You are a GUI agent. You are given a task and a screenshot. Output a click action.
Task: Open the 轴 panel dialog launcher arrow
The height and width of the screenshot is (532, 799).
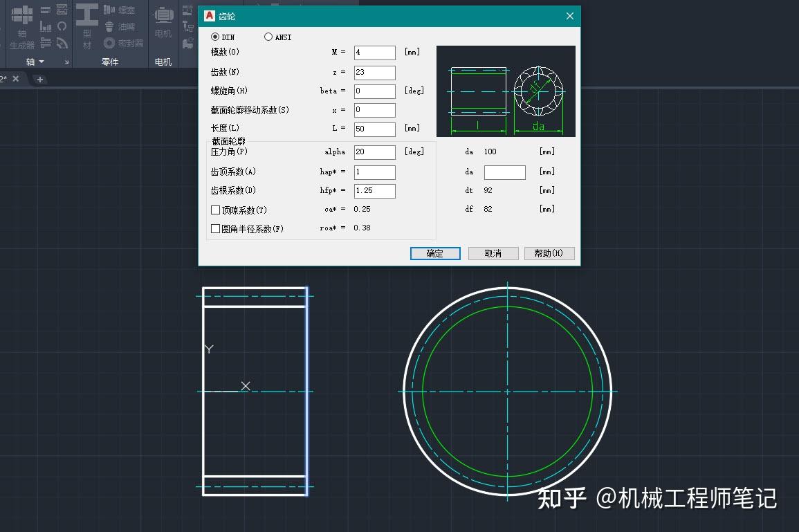pyautogui.click(x=66, y=62)
